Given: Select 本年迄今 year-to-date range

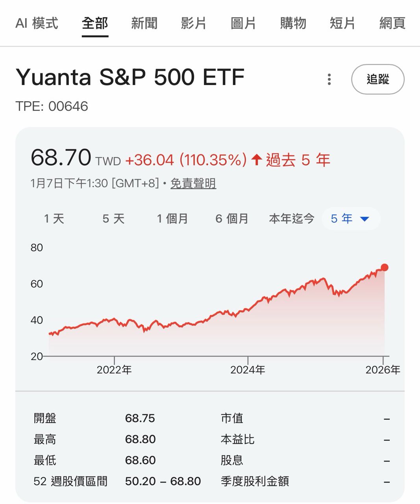Looking at the screenshot, I should (292, 219).
